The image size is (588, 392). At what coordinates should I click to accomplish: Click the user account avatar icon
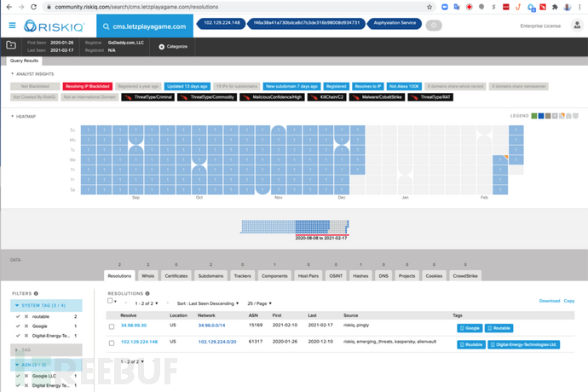[x=577, y=26]
